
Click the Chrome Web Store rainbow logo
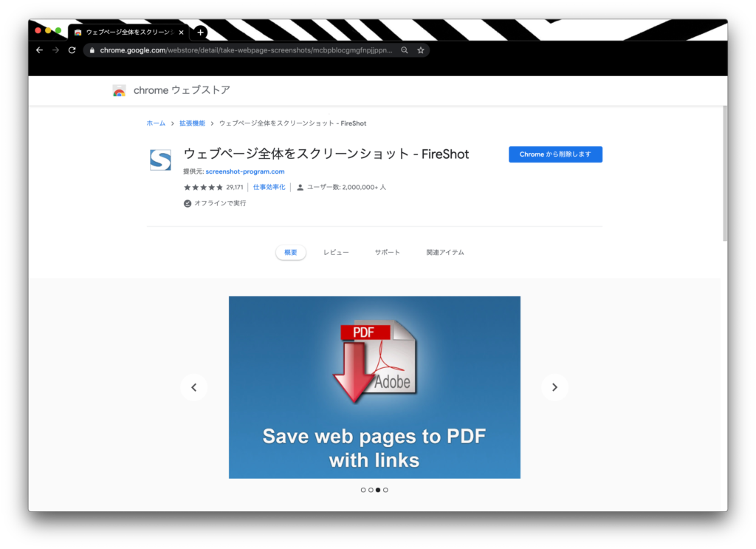119,90
